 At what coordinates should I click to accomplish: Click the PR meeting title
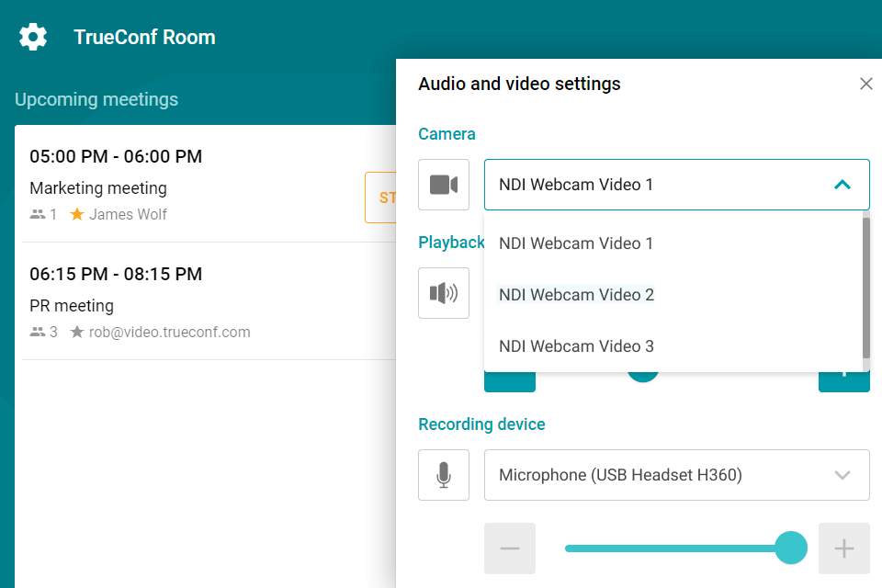[x=72, y=306]
